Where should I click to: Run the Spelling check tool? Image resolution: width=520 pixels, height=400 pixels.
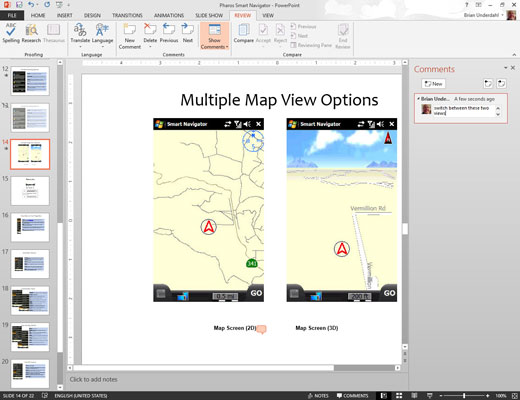pos(11,33)
